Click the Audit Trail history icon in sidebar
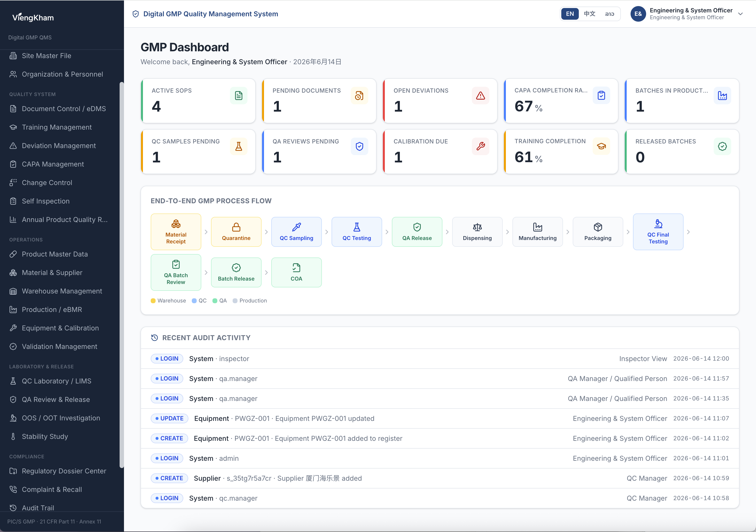 [x=13, y=508]
